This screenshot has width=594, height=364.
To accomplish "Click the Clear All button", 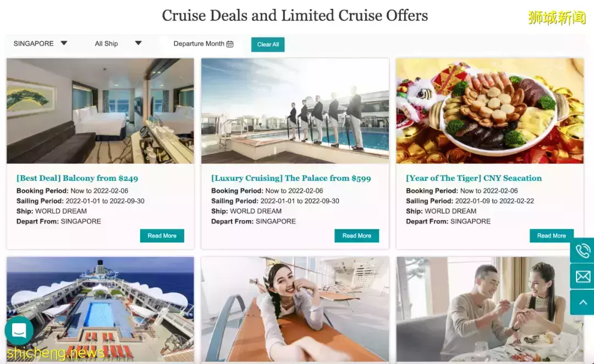I will 268,45.
